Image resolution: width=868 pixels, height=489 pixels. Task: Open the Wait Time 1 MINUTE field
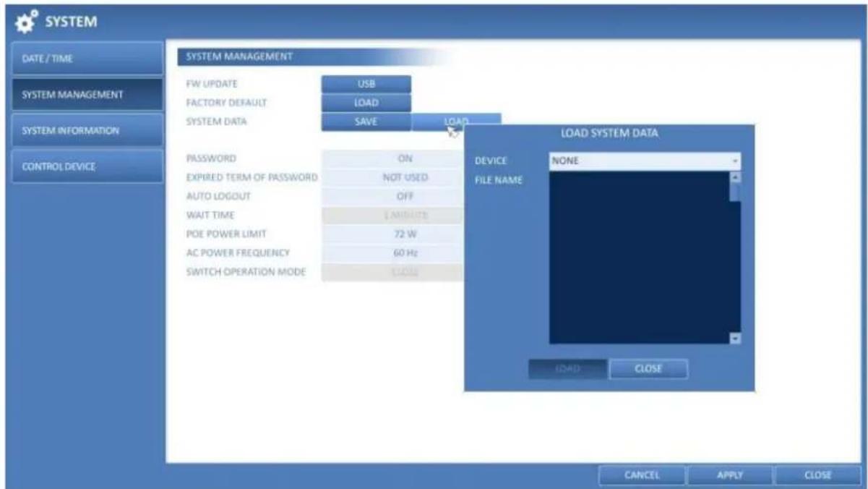(x=392, y=215)
